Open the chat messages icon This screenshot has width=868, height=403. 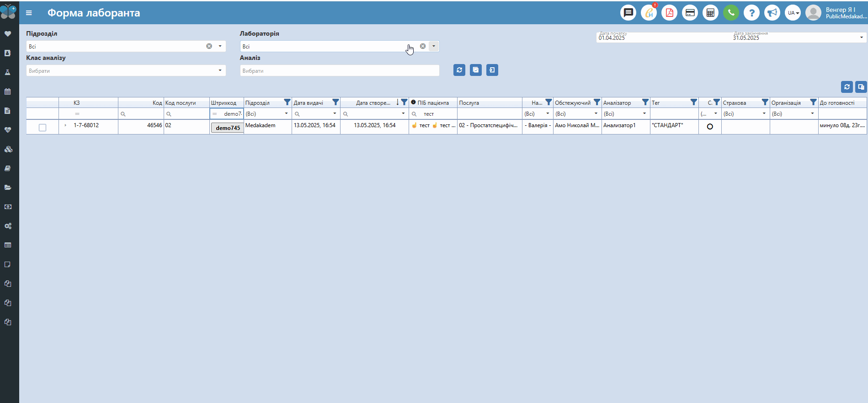point(628,12)
